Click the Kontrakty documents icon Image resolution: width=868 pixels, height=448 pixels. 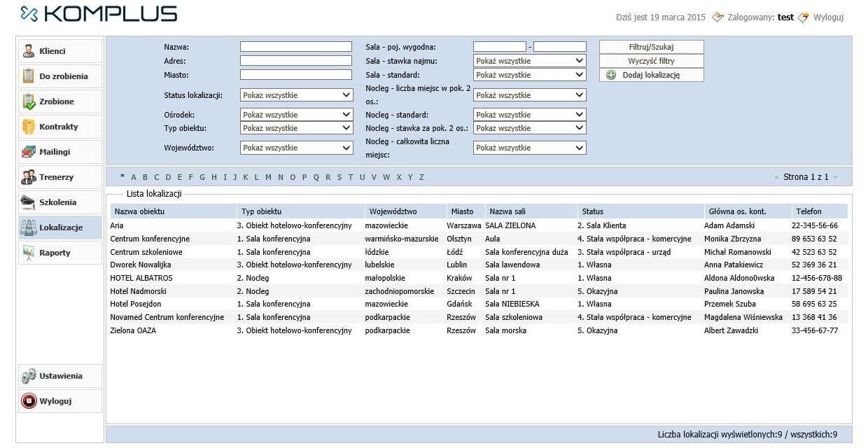[x=29, y=127]
